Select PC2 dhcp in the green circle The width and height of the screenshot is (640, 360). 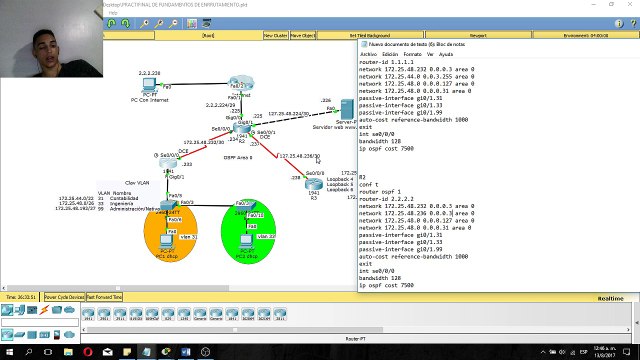coord(246,242)
